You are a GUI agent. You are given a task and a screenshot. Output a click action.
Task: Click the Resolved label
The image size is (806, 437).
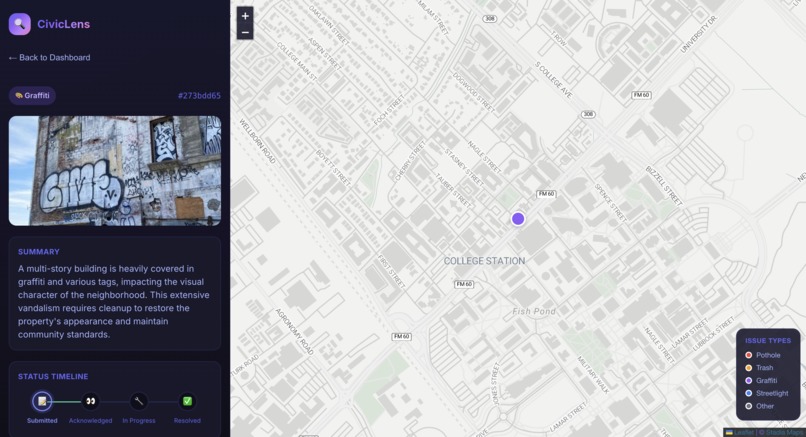(x=187, y=421)
